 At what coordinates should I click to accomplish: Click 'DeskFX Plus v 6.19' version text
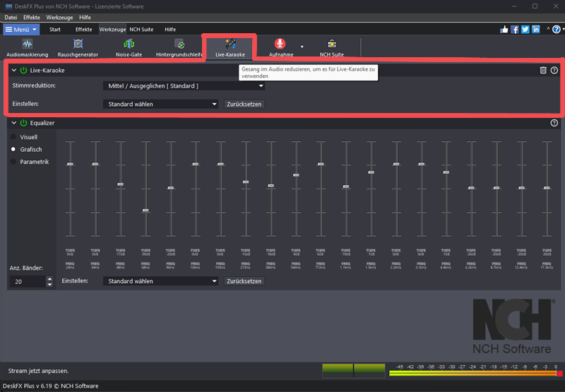point(28,386)
